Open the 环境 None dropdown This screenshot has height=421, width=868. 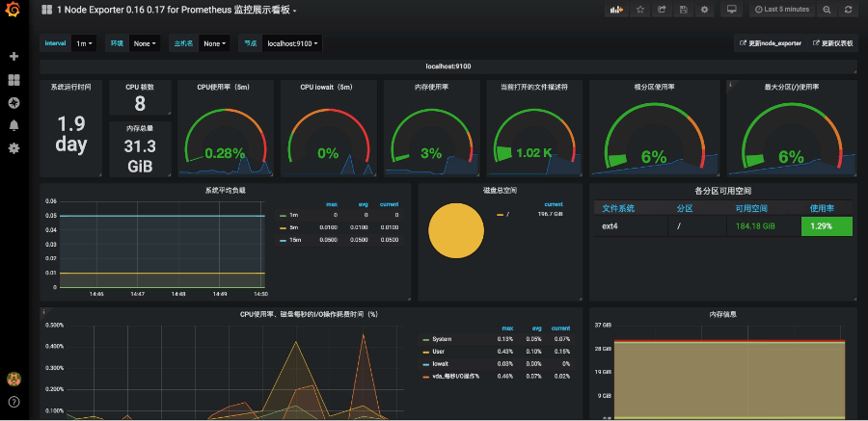[145, 43]
